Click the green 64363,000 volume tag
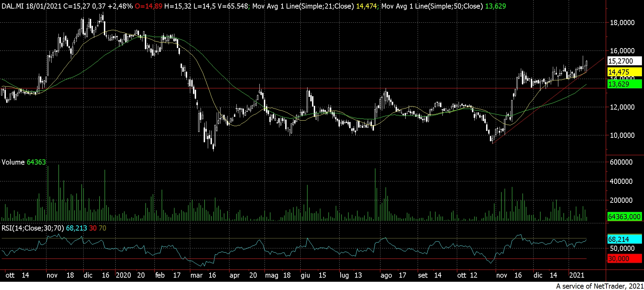 pos(625,216)
